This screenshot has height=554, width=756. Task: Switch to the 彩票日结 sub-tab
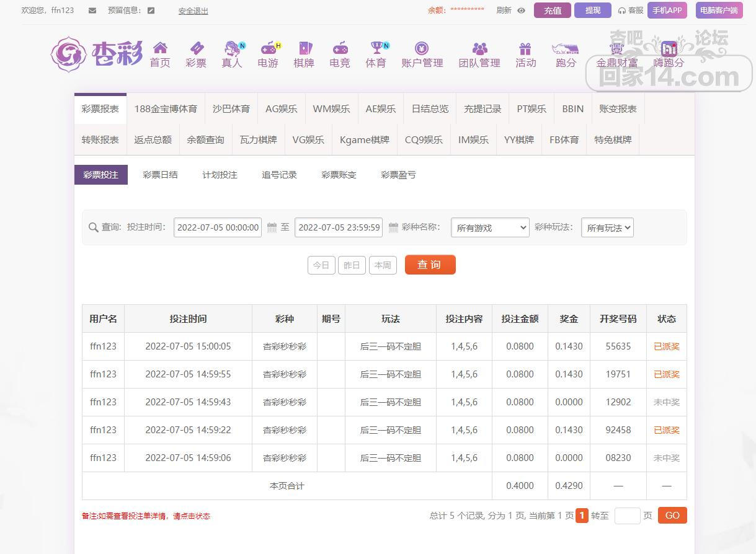pos(160,175)
